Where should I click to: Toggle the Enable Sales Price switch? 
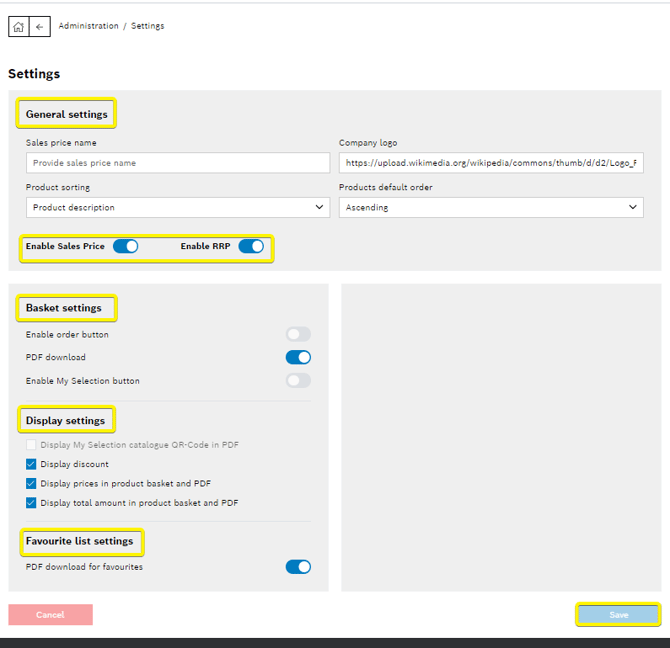point(125,246)
